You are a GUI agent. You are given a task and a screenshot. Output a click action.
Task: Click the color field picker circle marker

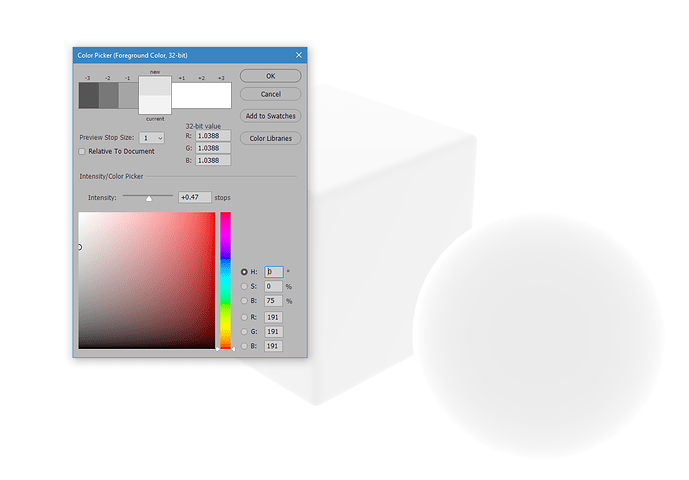[x=80, y=247]
